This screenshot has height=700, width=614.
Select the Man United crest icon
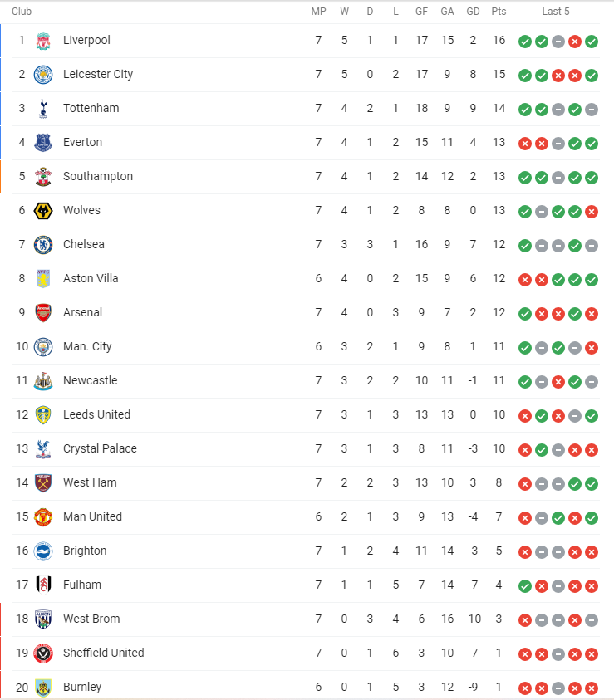tap(43, 517)
